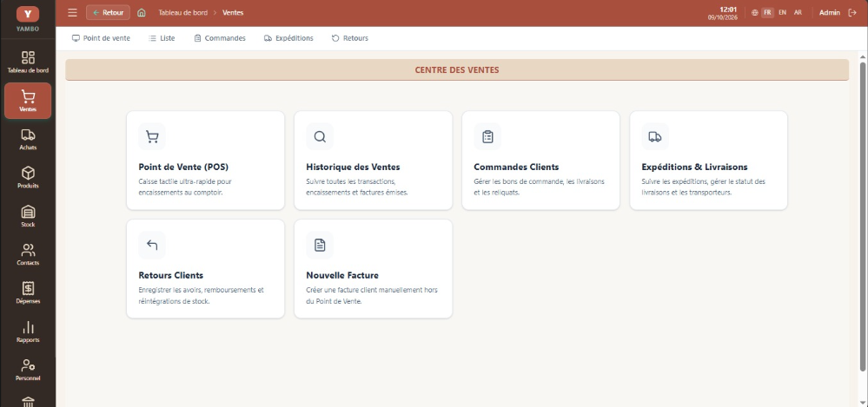The image size is (868, 407).
Task: Click the 12:01 clock display
Action: pos(728,10)
